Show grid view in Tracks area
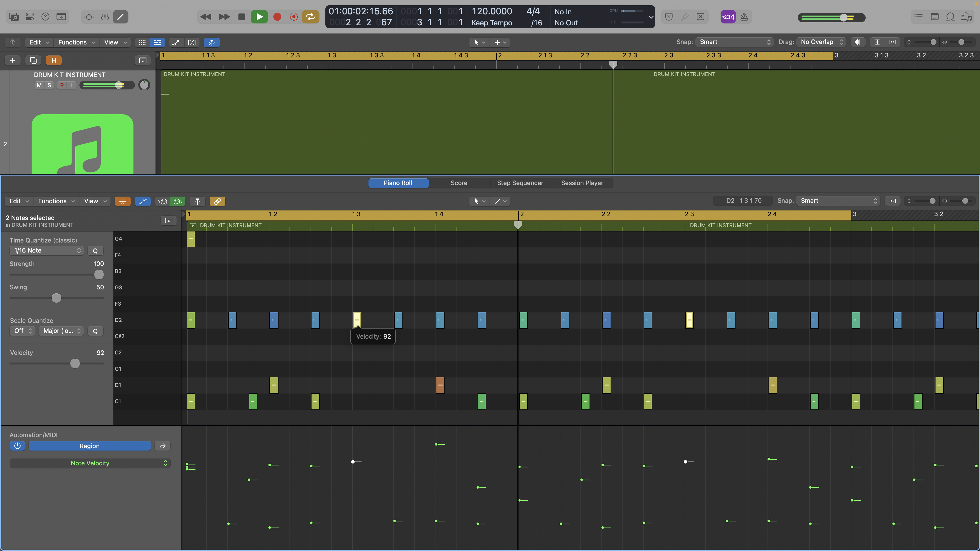The width and height of the screenshot is (980, 551). tap(142, 42)
